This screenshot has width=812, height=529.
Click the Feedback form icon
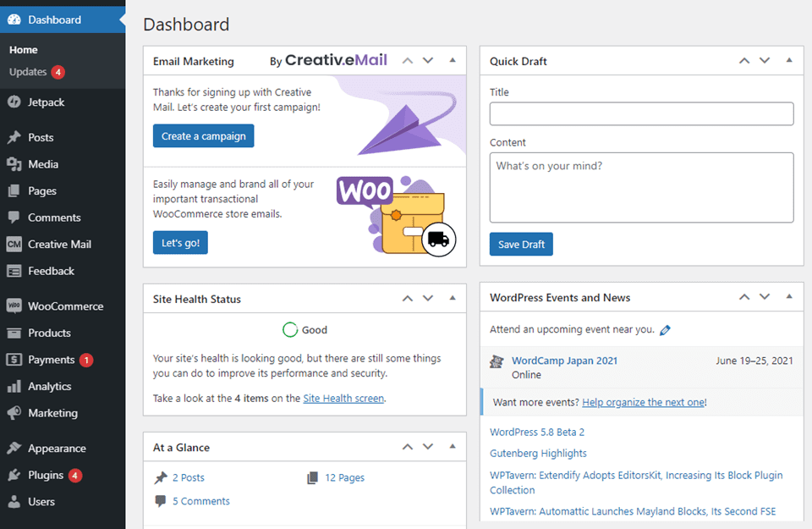pyautogui.click(x=14, y=271)
